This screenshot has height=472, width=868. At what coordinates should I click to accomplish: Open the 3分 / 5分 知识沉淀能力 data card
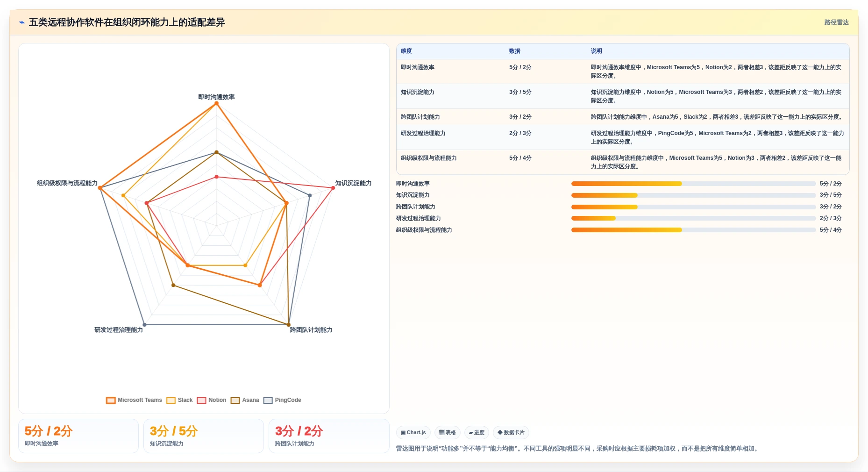(204, 436)
